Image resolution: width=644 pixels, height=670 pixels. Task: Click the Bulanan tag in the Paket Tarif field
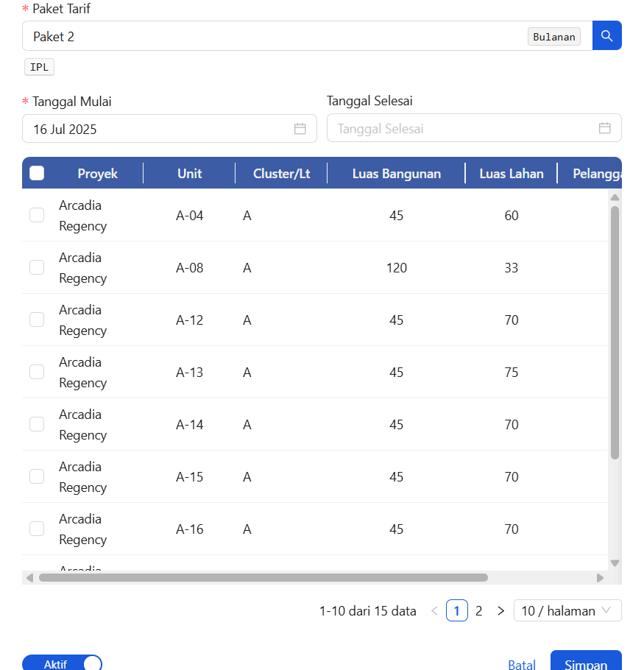554,35
